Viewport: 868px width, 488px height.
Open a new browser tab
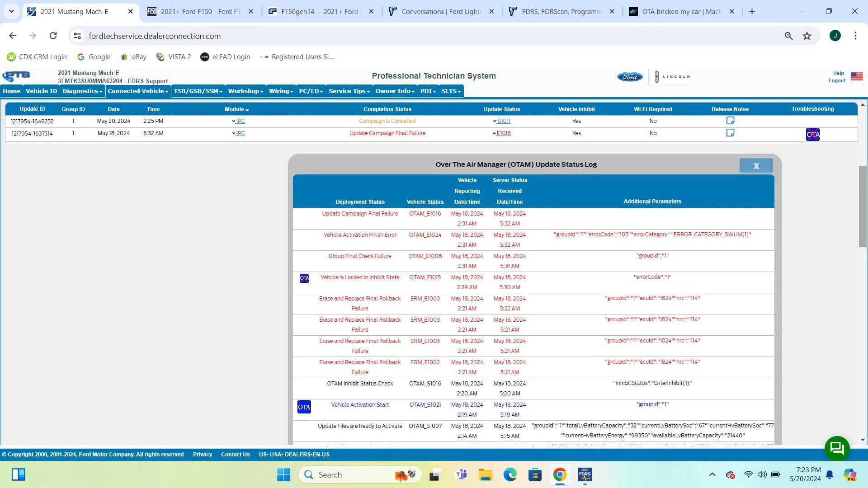pyautogui.click(x=752, y=12)
